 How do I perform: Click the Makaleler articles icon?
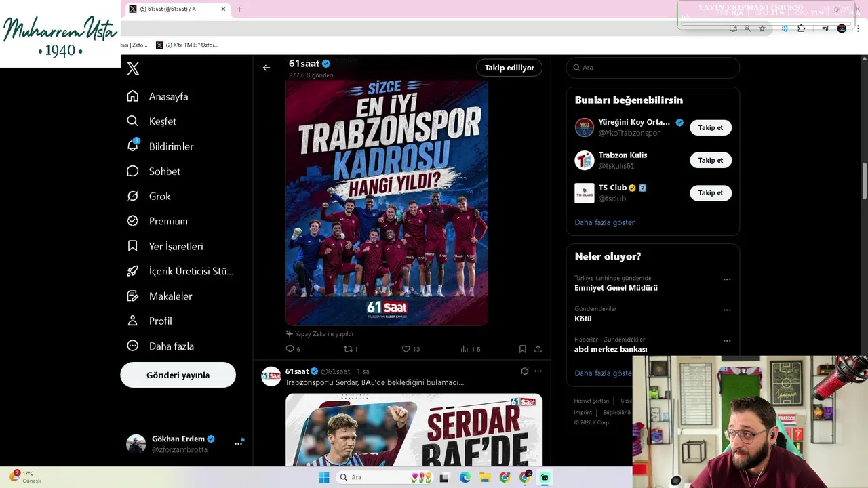133,296
